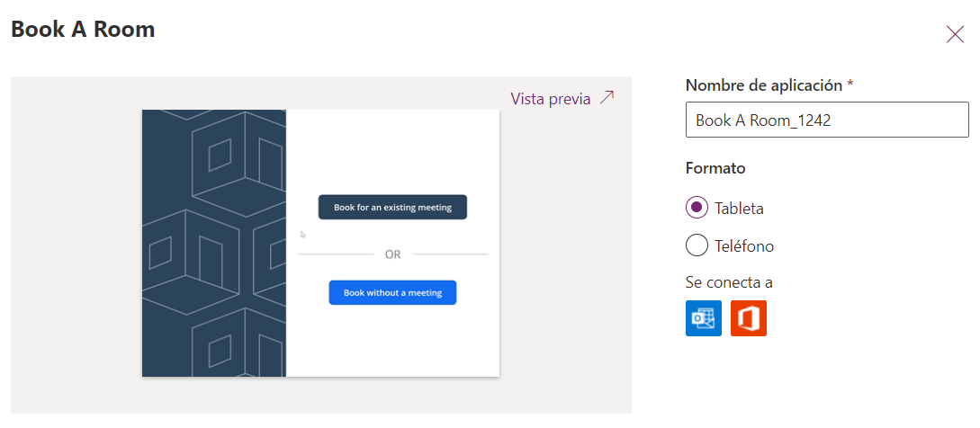Viewport: 980px width, 428px height.
Task: Click the Tableta option label text
Action: click(x=739, y=209)
